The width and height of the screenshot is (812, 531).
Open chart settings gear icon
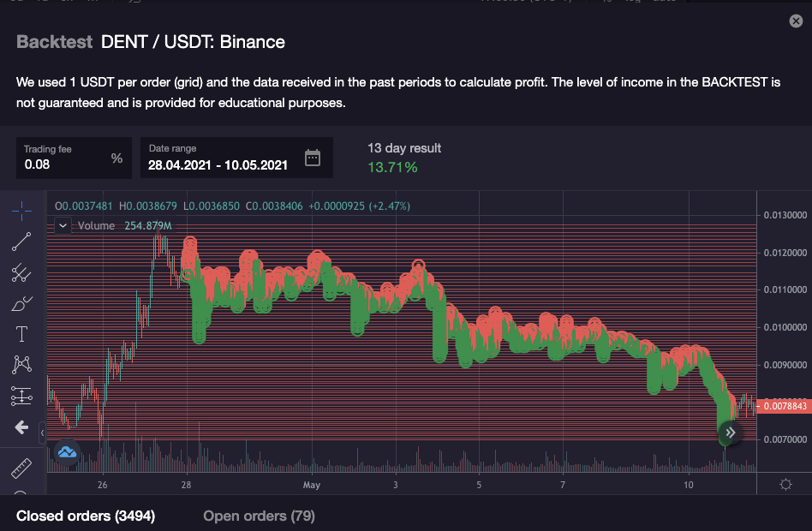785,485
